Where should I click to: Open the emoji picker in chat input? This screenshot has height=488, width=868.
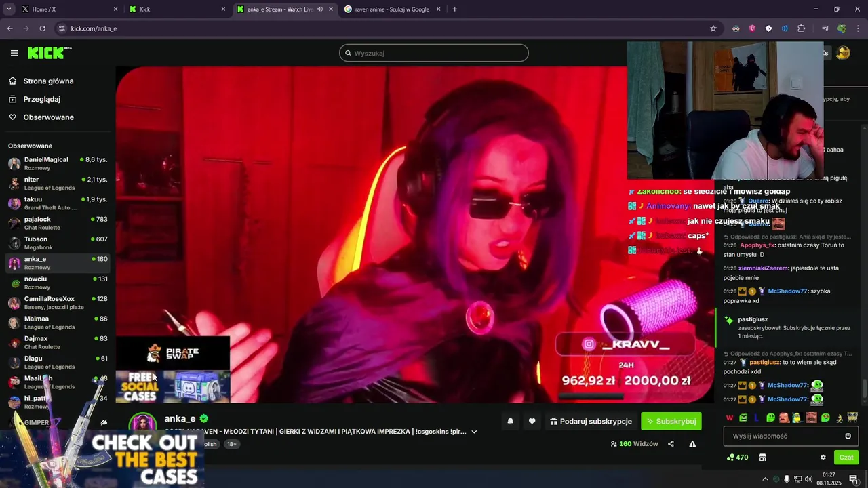click(x=848, y=436)
